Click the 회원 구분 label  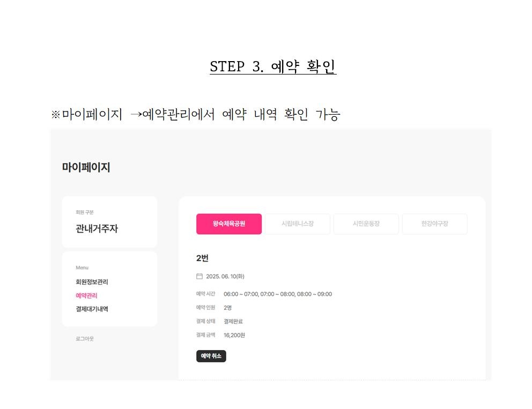pyautogui.click(x=85, y=212)
